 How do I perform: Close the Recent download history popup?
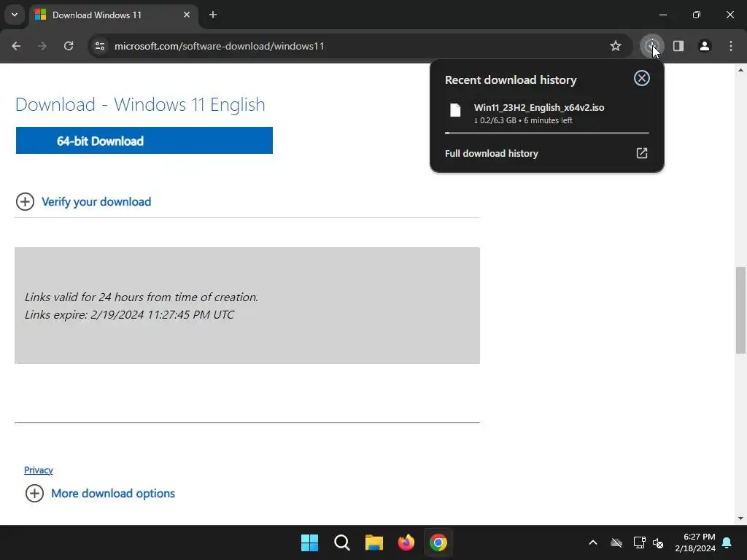(642, 78)
